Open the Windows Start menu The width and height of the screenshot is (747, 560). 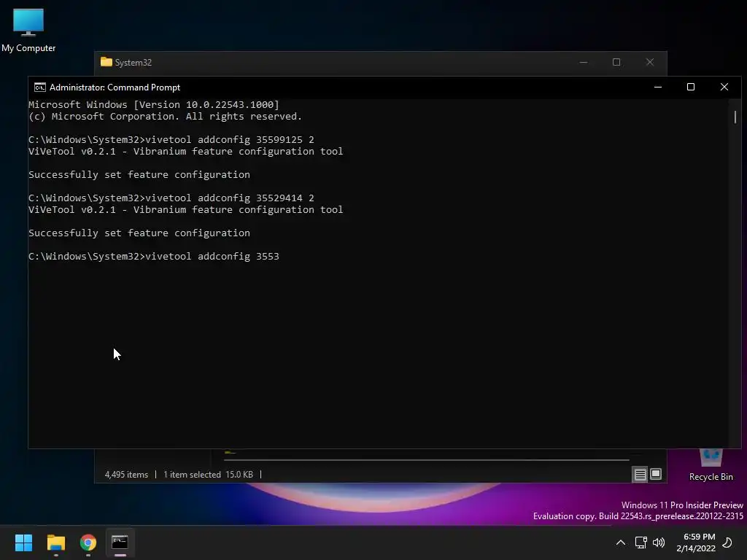23,542
